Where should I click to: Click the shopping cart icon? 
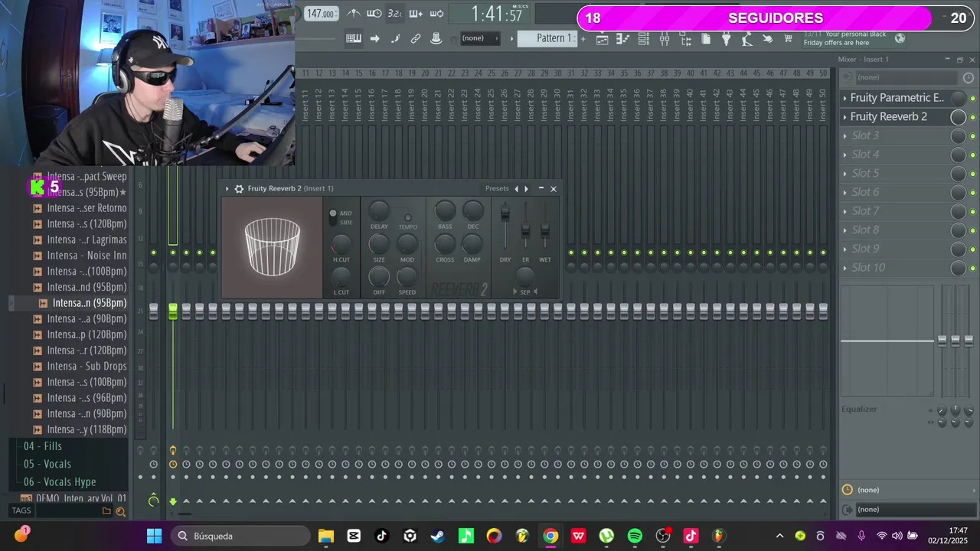(x=788, y=38)
